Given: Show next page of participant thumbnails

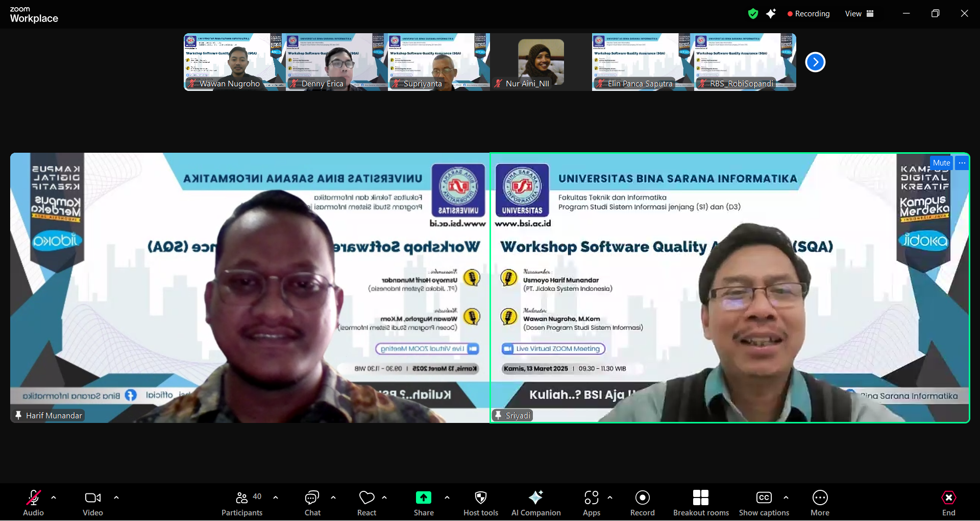Looking at the screenshot, I should click(x=815, y=62).
